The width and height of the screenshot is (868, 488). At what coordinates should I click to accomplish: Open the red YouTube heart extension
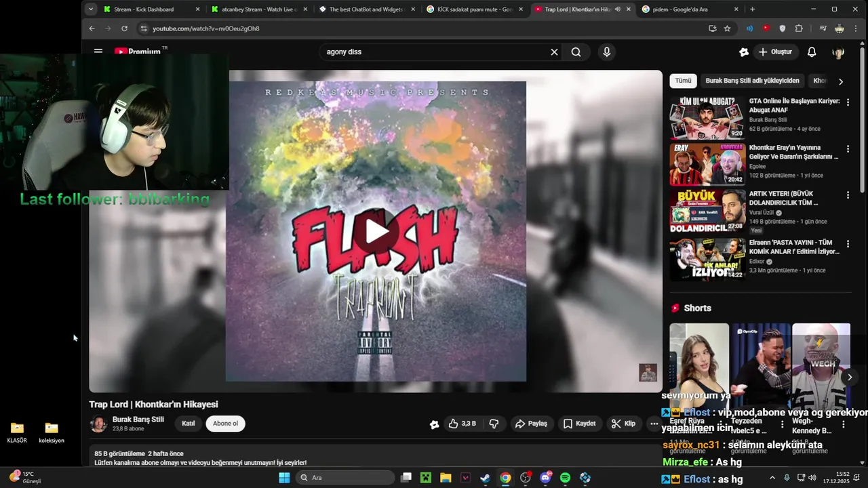766,28
